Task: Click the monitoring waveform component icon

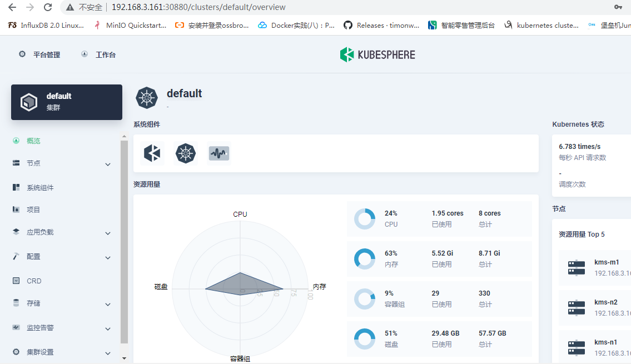Action: 219,153
